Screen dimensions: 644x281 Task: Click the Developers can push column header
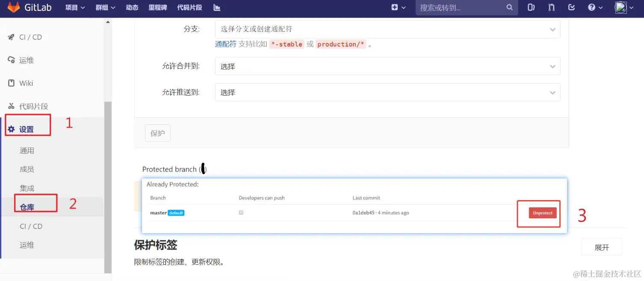(x=262, y=198)
